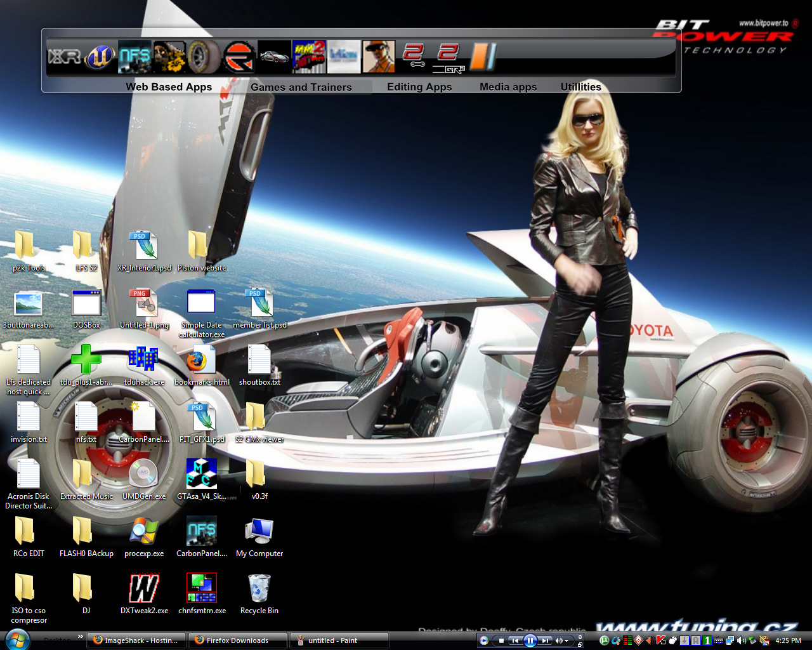Image resolution: width=812 pixels, height=650 pixels.
Task: Skip to previous track in media toolbar
Action: click(515, 640)
